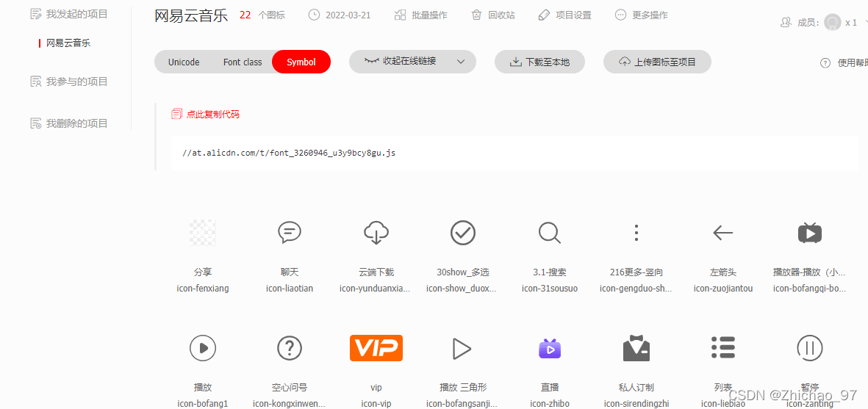Screen dimensions: 868x409
Task: Select the 网易云音乐 project in sidebar
Action: click(x=68, y=43)
